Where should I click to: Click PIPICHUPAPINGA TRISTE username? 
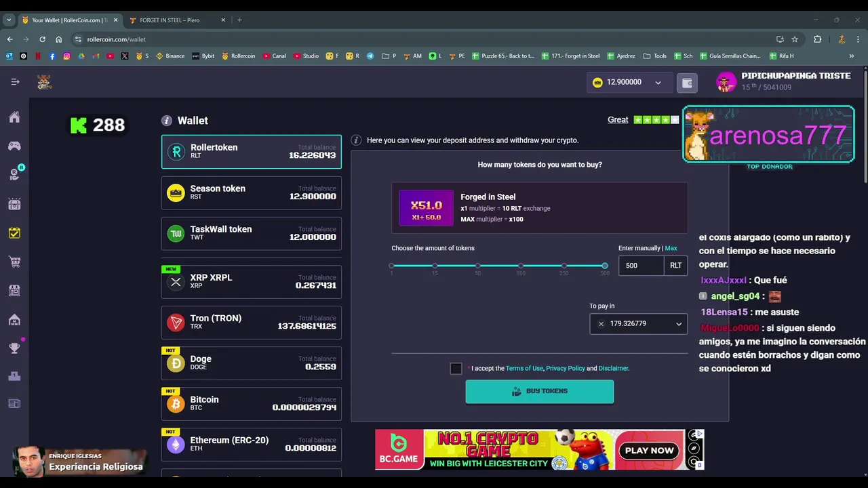coord(796,76)
